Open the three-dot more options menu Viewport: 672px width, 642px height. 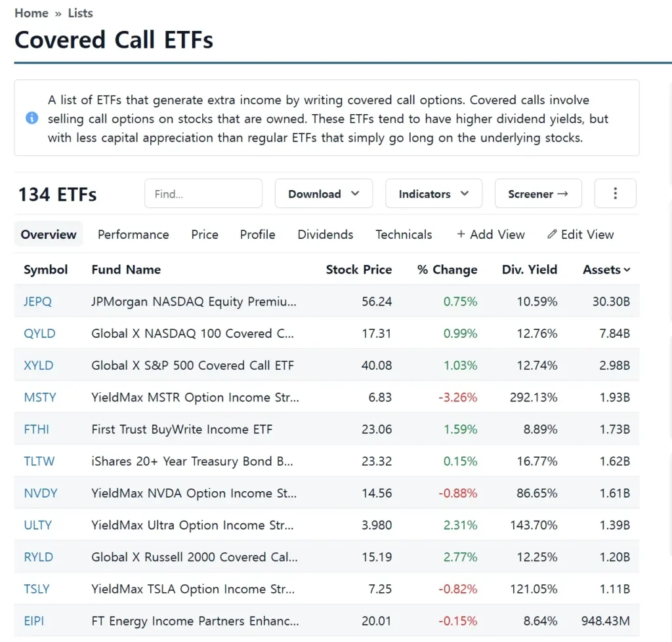coord(615,193)
